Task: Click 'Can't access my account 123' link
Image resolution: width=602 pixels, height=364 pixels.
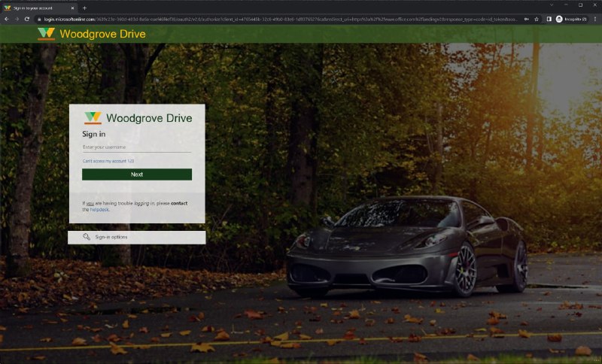Action: click(x=108, y=161)
